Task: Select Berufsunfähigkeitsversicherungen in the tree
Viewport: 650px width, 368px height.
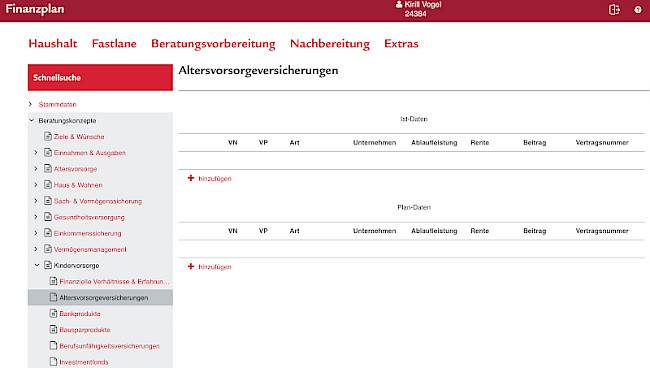Action: pos(109,346)
